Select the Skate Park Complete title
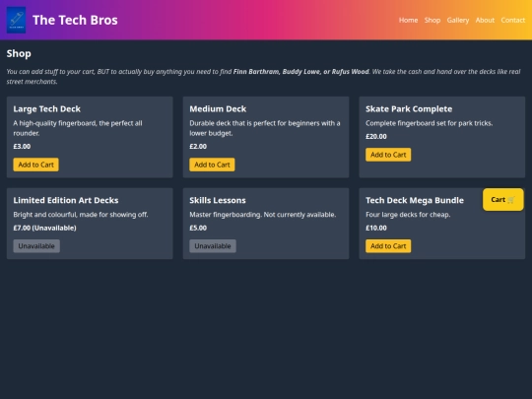532x399 pixels. point(409,109)
